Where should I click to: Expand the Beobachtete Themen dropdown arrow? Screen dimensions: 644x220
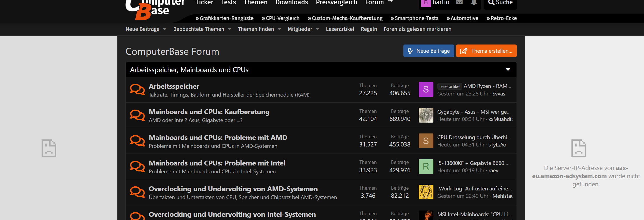coord(230,29)
